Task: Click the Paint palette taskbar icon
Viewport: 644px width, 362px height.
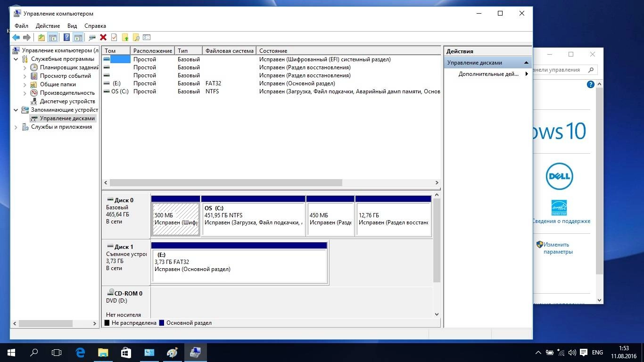Action: (172, 352)
